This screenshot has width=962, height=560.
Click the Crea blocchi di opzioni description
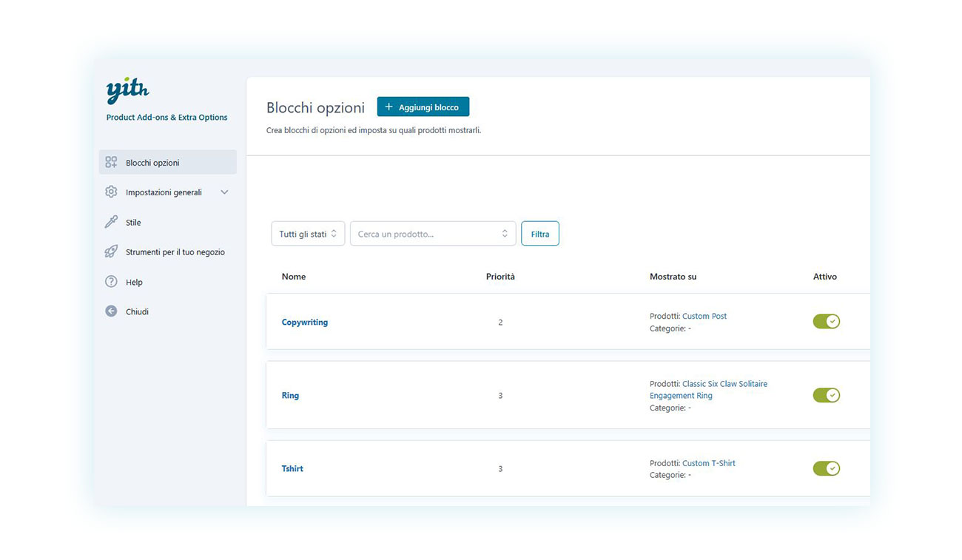374,130
